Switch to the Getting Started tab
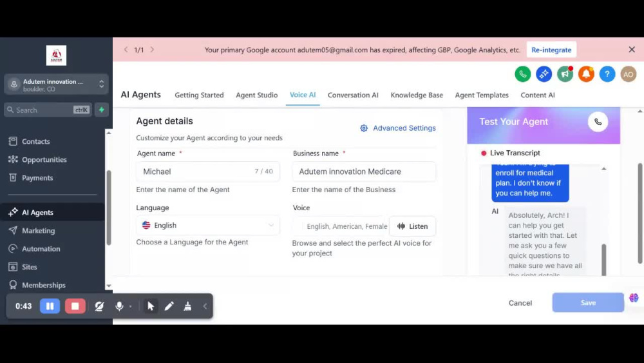The image size is (644, 363). coord(199,95)
